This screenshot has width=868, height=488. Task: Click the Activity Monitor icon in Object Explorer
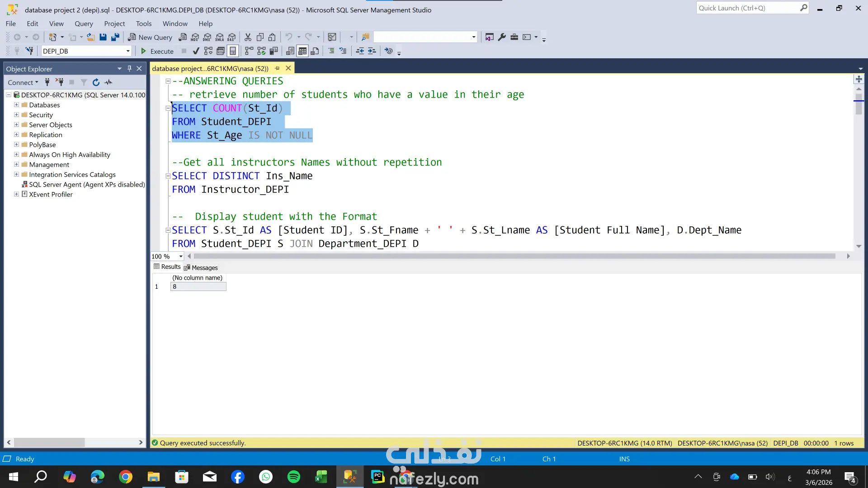click(x=108, y=82)
